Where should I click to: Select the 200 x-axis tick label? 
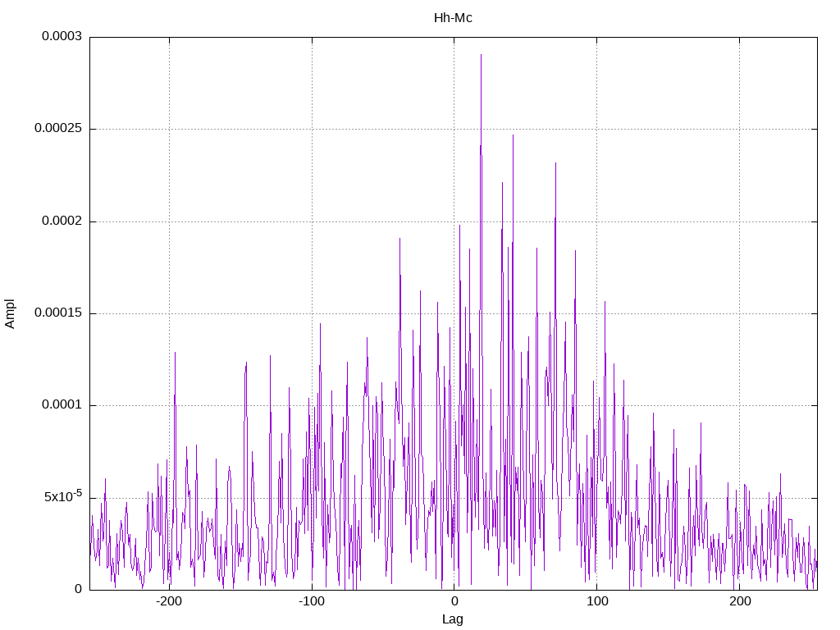[x=740, y=601]
